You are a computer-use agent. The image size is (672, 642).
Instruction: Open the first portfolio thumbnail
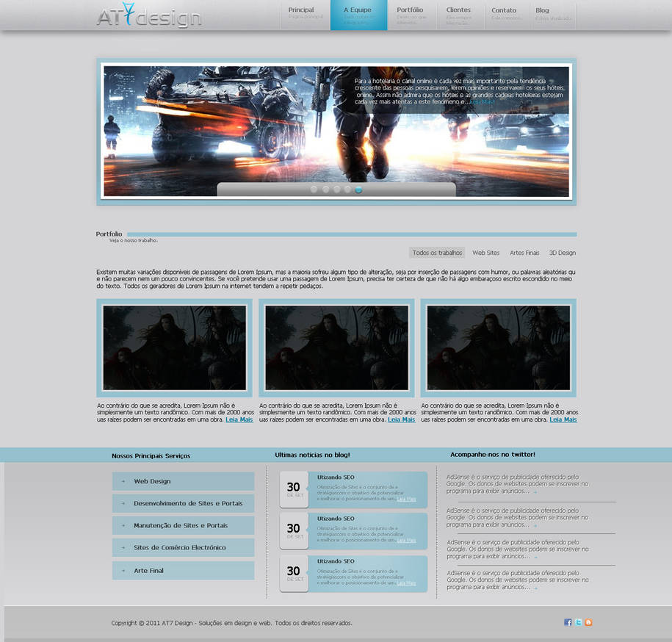(175, 348)
